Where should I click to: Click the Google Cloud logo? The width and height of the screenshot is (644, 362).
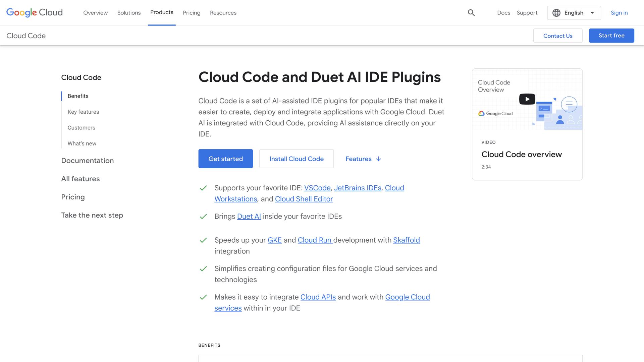coord(34,12)
